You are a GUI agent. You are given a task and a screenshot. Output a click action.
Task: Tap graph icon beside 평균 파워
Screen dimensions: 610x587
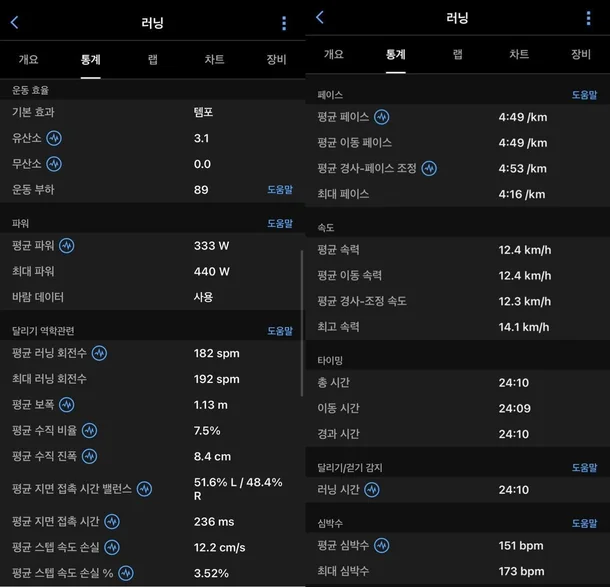click(67, 245)
